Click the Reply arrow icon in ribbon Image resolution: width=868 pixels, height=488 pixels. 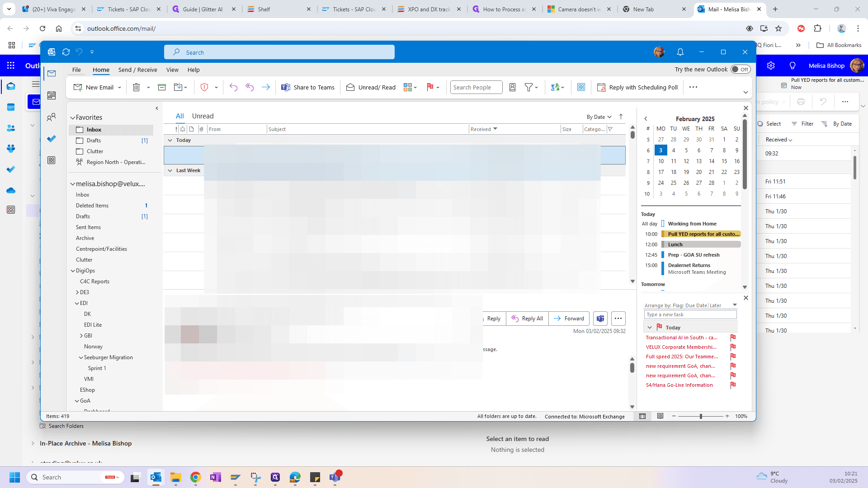point(233,87)
